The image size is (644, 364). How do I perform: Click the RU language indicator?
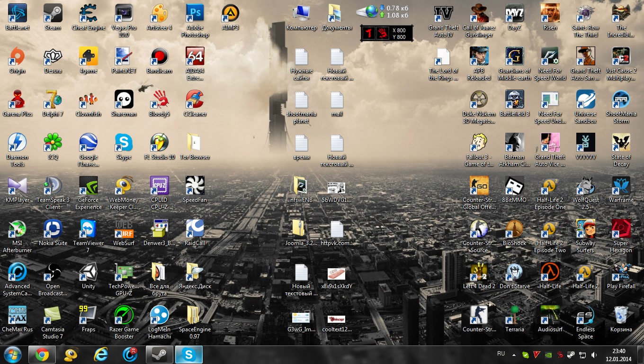tap(501, 354)
